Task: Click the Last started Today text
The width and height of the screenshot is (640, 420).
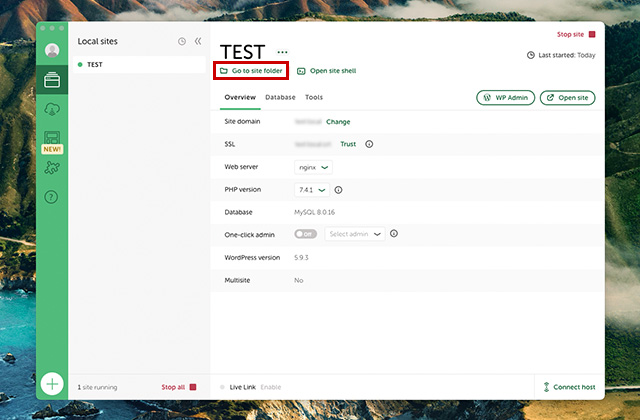Action: (x=566, y=55)
